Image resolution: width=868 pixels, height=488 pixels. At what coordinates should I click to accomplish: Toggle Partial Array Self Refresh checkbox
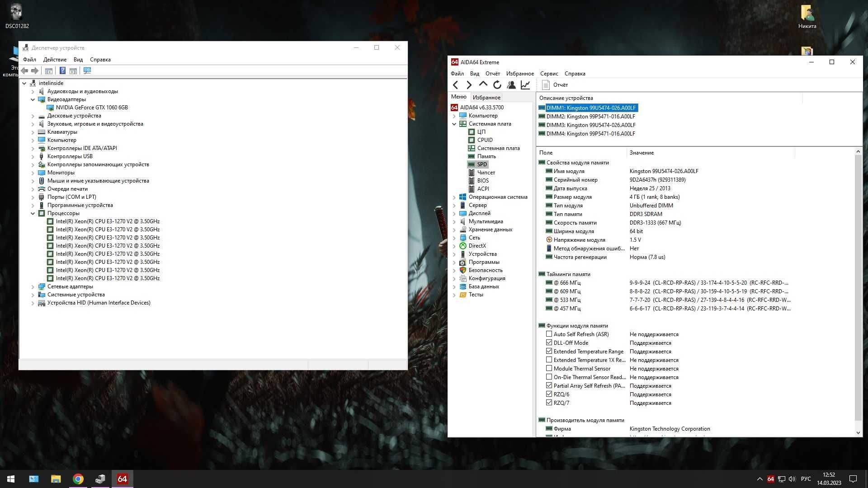[x=549, y=385]
